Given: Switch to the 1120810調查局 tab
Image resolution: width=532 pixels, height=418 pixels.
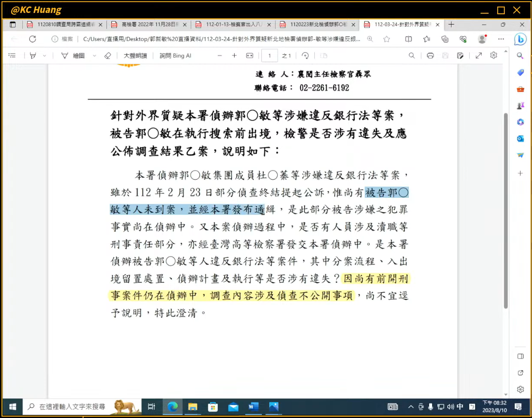Looking at the screenshot, I should tap(65, 25).
